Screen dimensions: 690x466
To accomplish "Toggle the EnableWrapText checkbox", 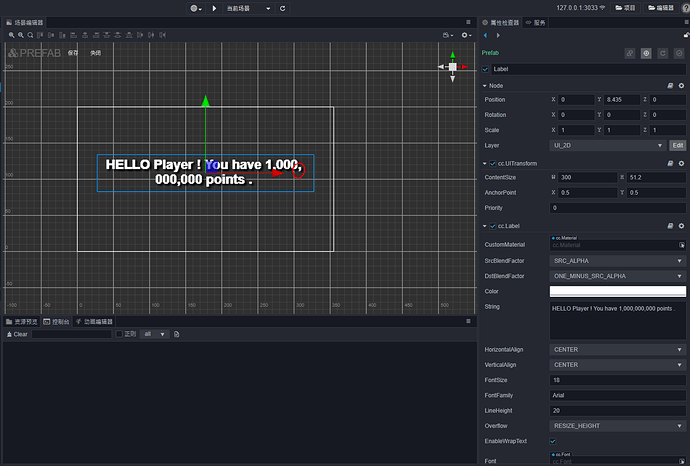I will [x=553, y=441].
